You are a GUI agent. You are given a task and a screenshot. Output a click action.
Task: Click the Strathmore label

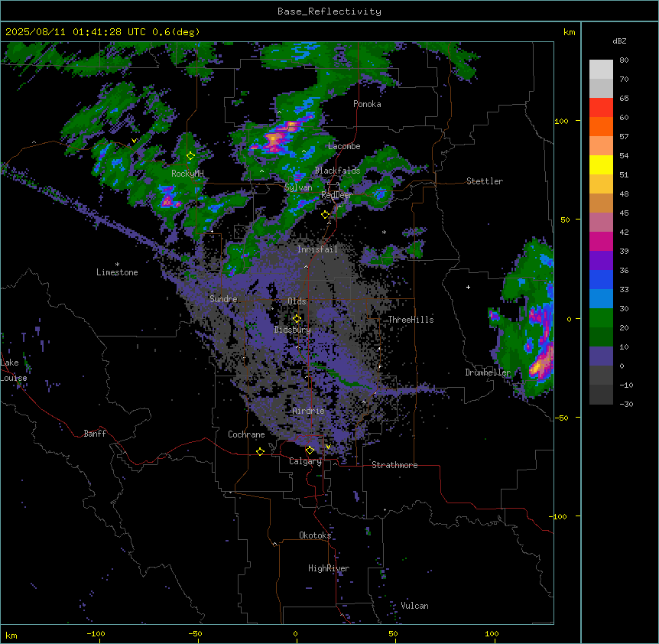coord(394,465)
